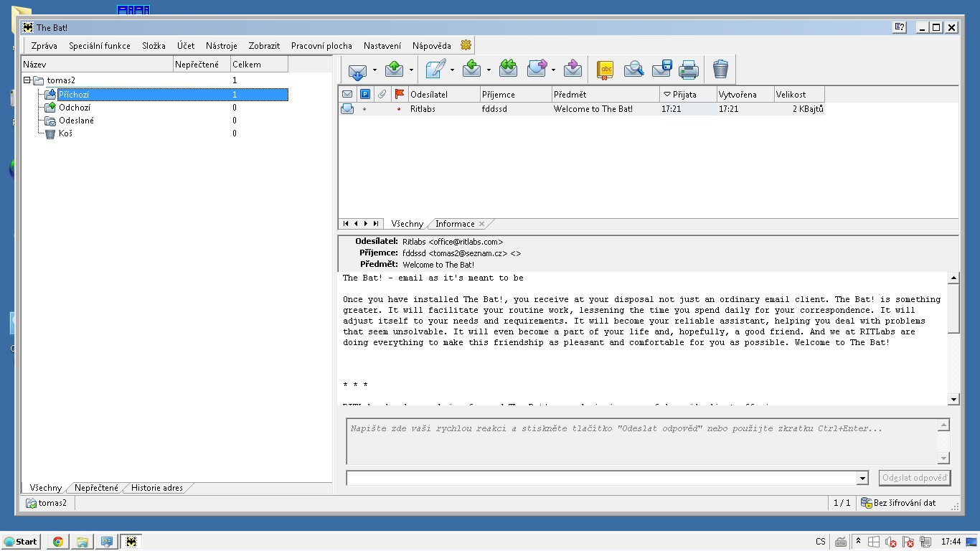The image size is (980, 551).
Task: Click the Print message icon
Action: [689, 70]
